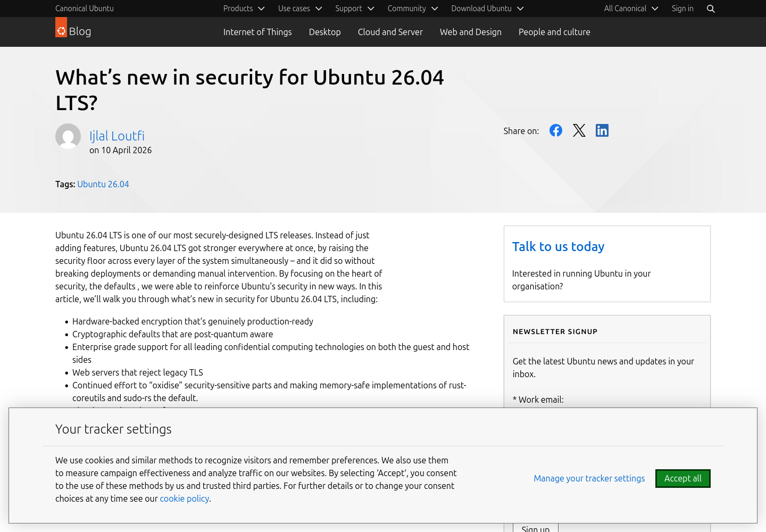The width and height of the screenshot is (766, 532).
Task: Share the article on Facebook
Action: pyautogui.click(x=556, y=130)
